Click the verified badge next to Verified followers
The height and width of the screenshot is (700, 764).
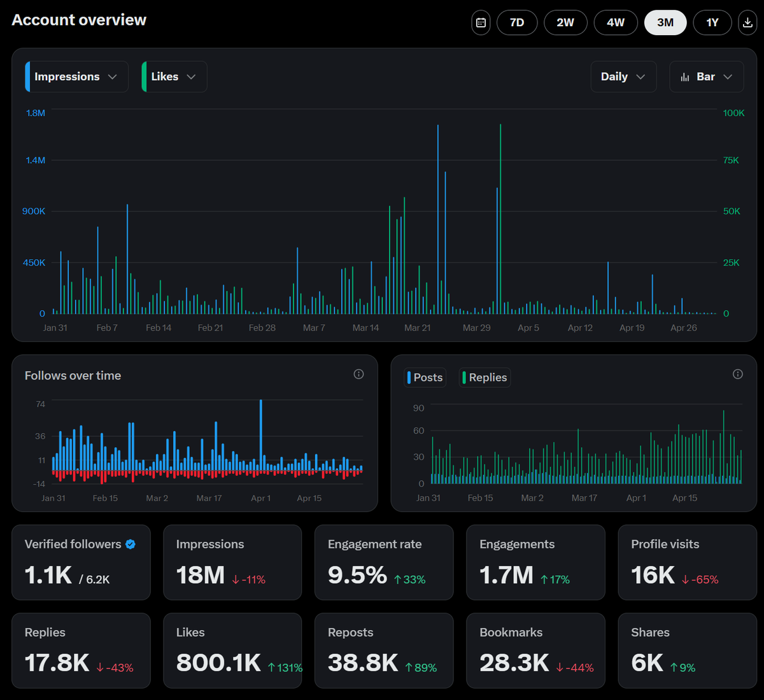click(x=131, y=544)
